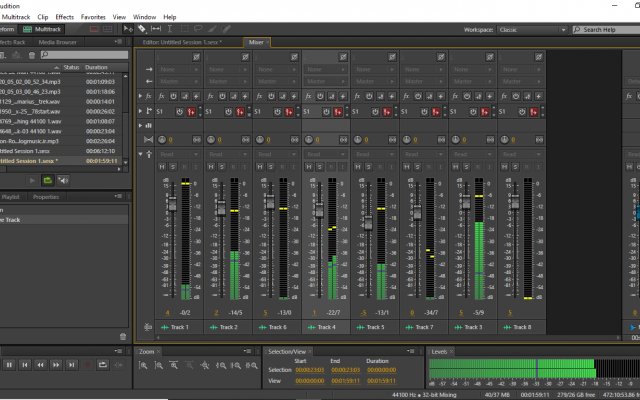This screenshot has height=400, width=640.
Task: Select the _marius_trek.wav file row
Action: click(x=63, y=102)
